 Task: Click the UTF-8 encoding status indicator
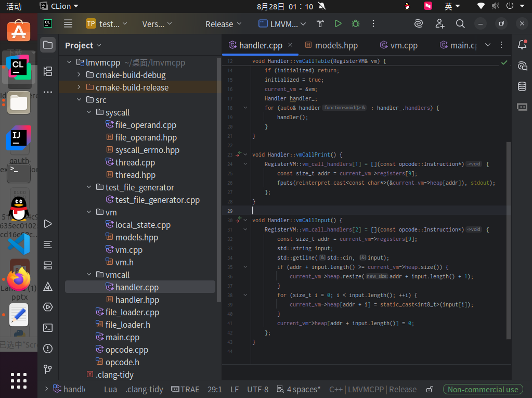tap(257, 389)
